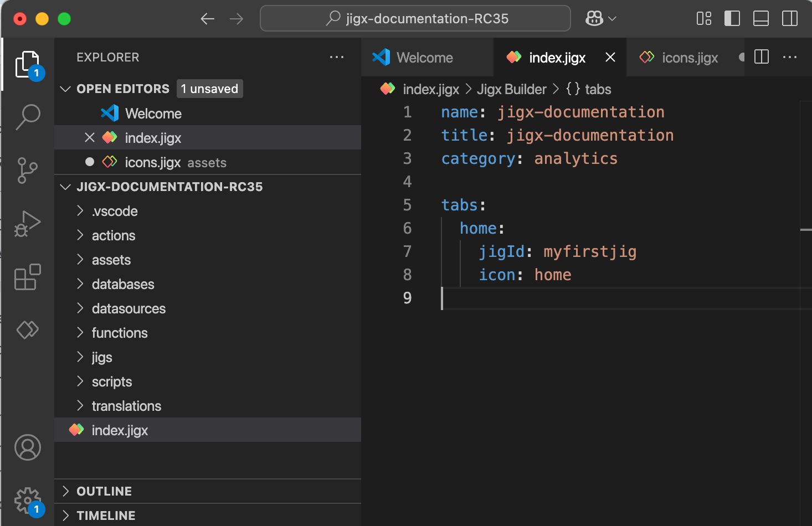
Task: Close the index.jigx editor tab
Action: tap(610, 58)
